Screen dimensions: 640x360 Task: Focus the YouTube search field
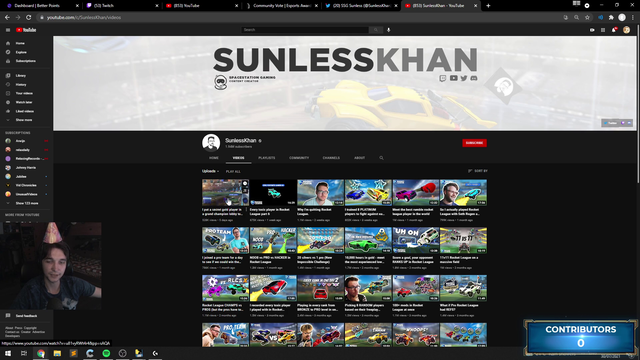pyautogui.click(x=305, y=30)
